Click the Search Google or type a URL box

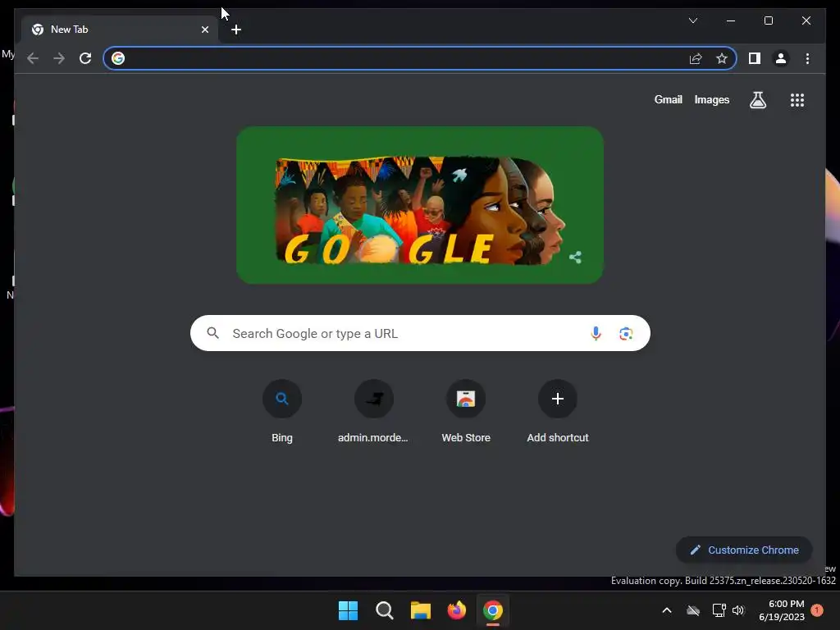click(420, 333)
